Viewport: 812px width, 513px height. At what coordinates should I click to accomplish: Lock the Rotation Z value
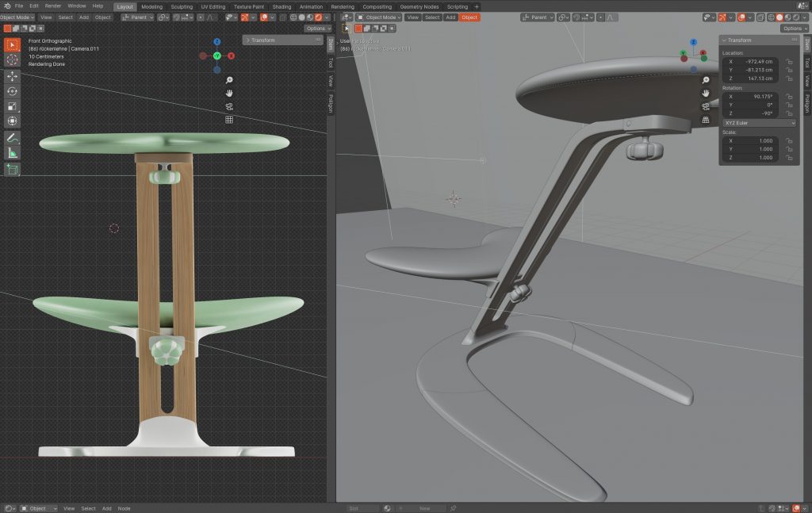pyautogui.click(x=789, y=113)
